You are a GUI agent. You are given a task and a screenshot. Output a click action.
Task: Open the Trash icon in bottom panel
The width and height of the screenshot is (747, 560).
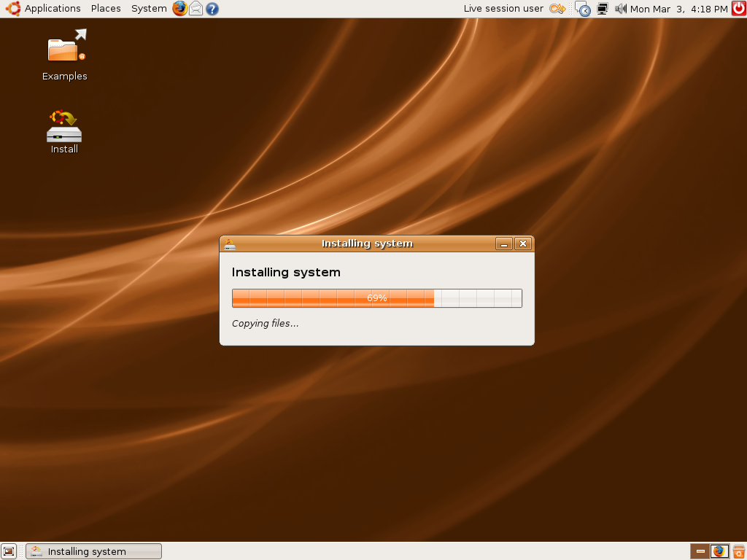click(739, 551)
